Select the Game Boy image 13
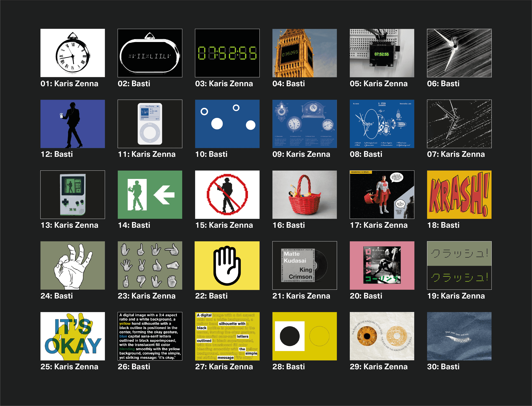Screen dimensions: 532x406 (x=73, y=195)
